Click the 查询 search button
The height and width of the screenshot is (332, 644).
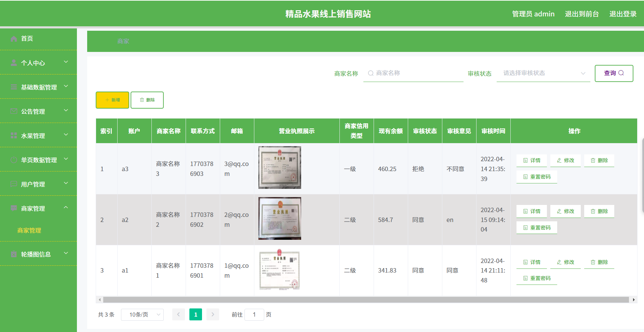point(614,73)
